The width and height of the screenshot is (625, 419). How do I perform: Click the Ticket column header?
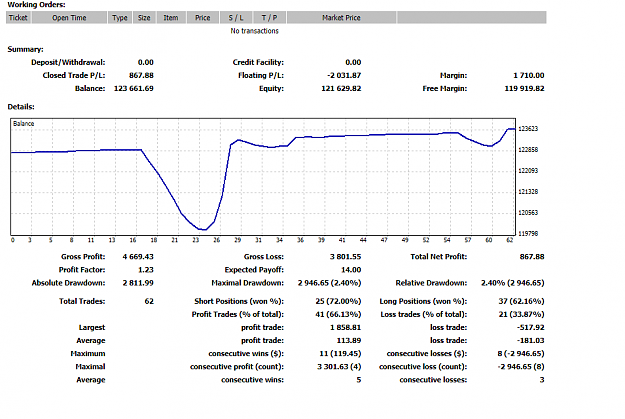[x=18, y=18]
